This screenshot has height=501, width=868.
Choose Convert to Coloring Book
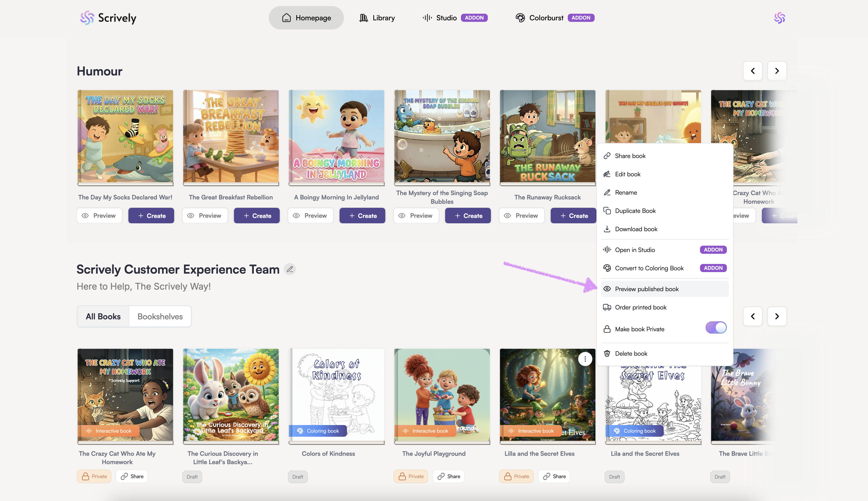click(649, 268)
